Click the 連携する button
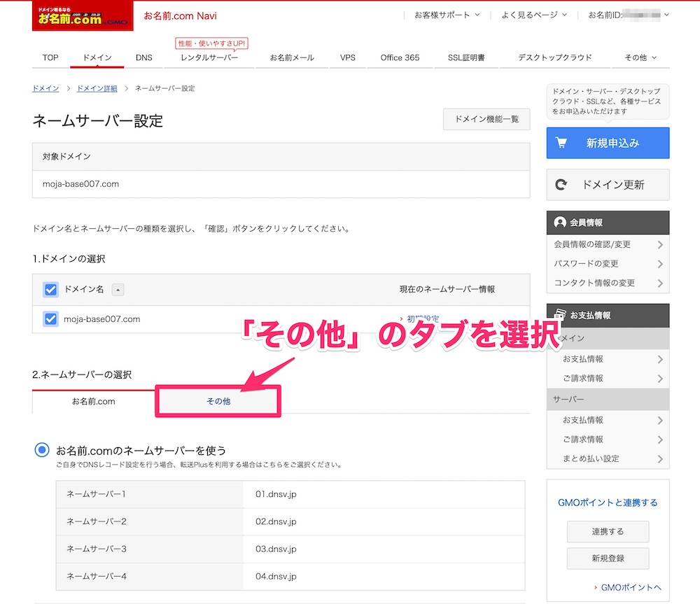Image resolution: width=700 pixels, height=604 pixels. point(608,531)
